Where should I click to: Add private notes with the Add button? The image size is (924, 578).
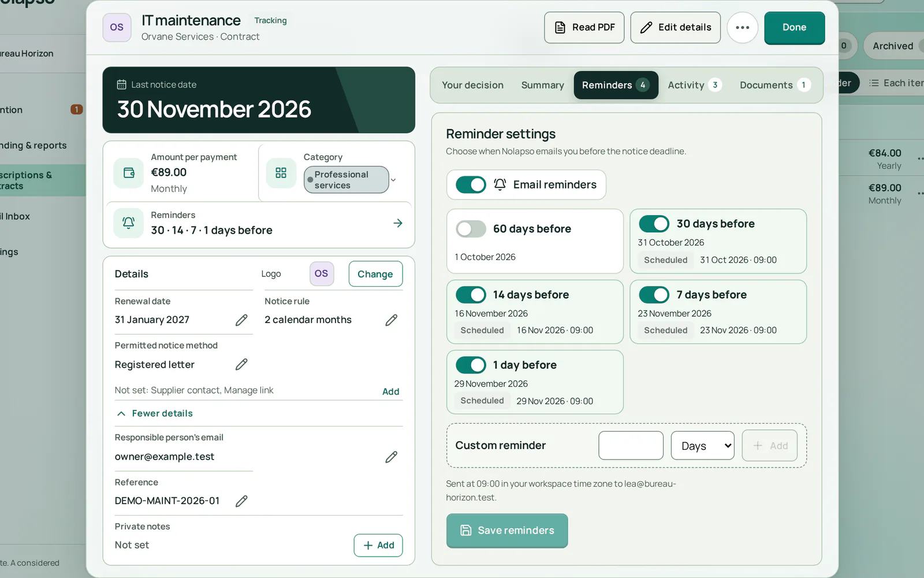click(x=378, y=545)
